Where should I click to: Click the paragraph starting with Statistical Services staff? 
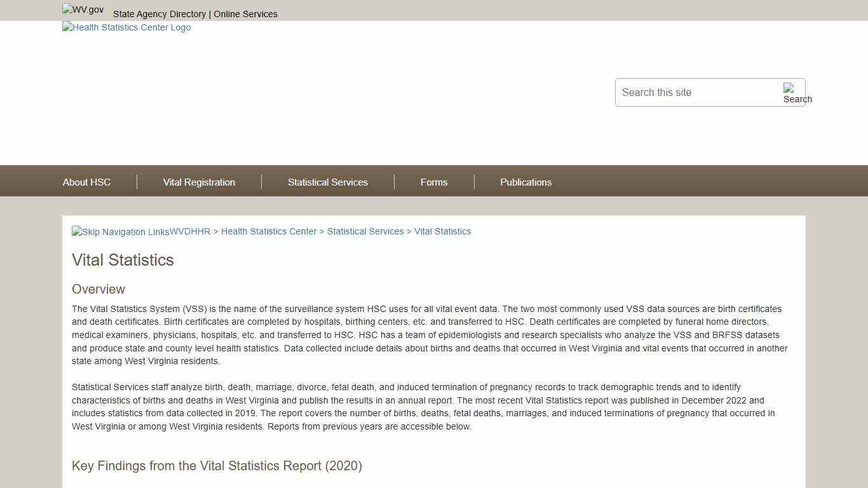click(x=423, y=407)
